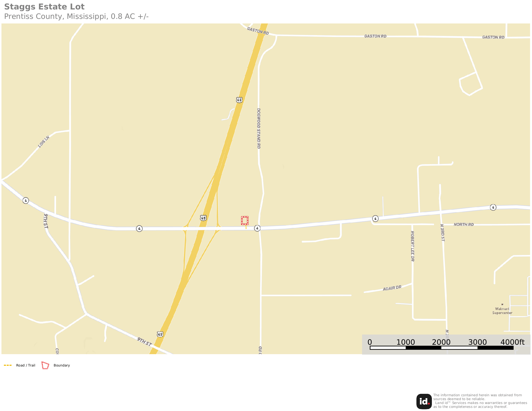Screen dimensions: 532x411
Task: Click the Route 4 marker west of North Rd
Action: coord(375,218)
